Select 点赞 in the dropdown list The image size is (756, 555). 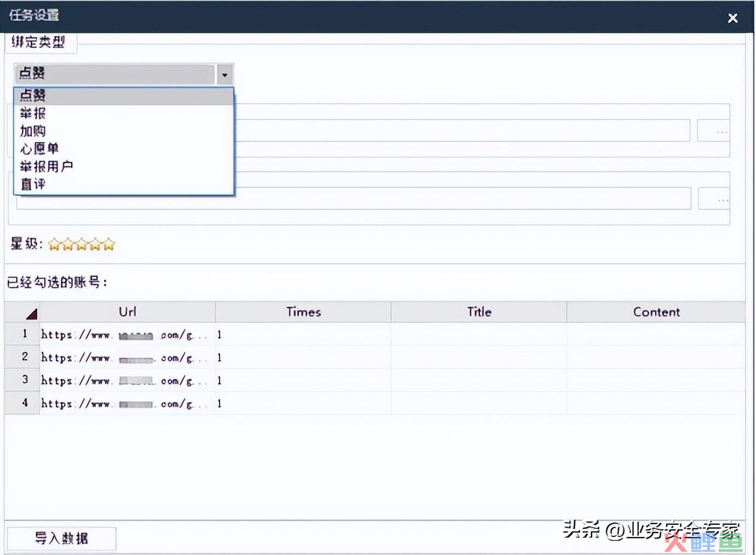click(124, 96)
